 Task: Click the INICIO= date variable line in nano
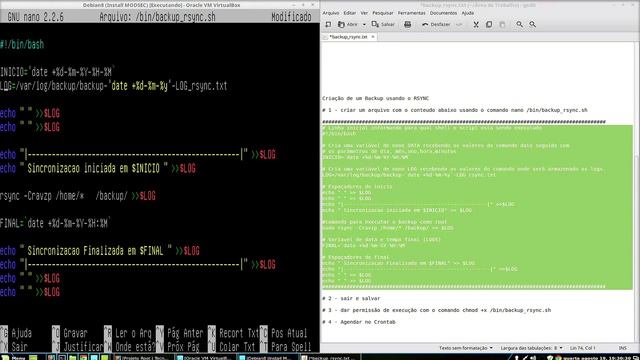[57, 72]
